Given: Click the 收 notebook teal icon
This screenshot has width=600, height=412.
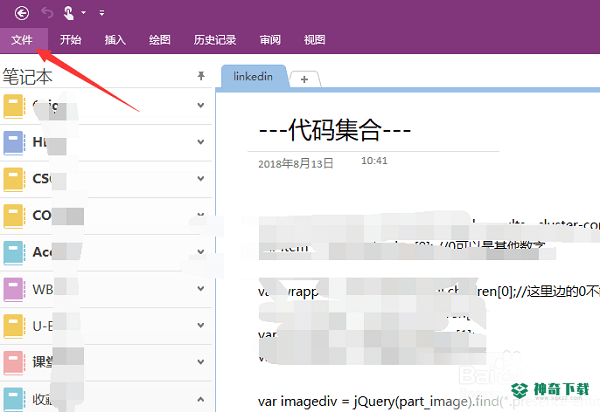Looking at the screenshot, I should point(13,399).
